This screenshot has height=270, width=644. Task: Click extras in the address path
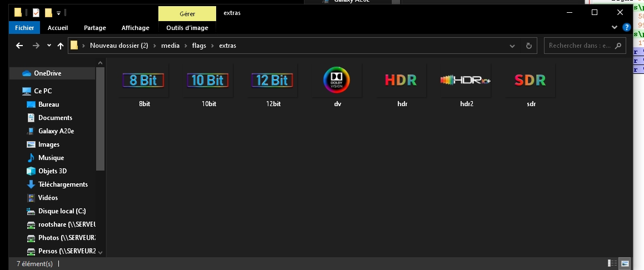pos(227,46)
